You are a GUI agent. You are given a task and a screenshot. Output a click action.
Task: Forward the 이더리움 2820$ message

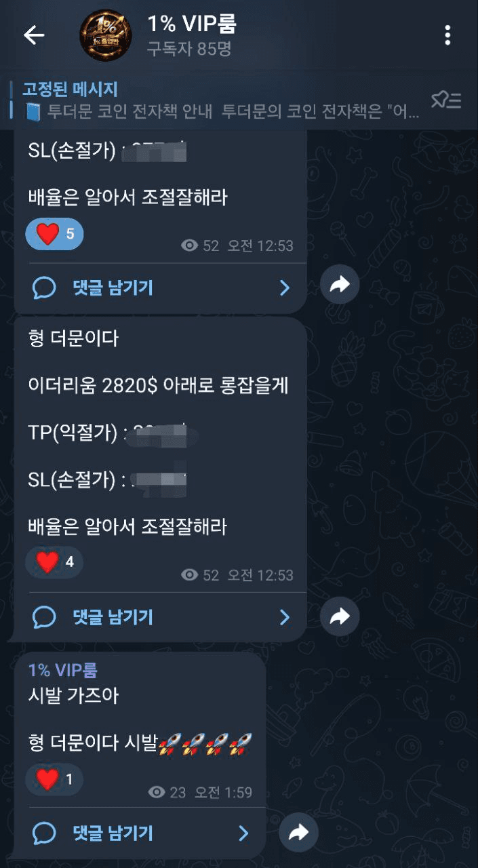point(340,616)
